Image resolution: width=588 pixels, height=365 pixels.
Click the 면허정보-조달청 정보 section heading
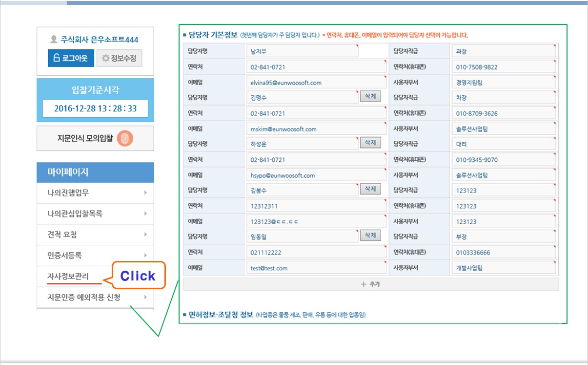(221, 315)
